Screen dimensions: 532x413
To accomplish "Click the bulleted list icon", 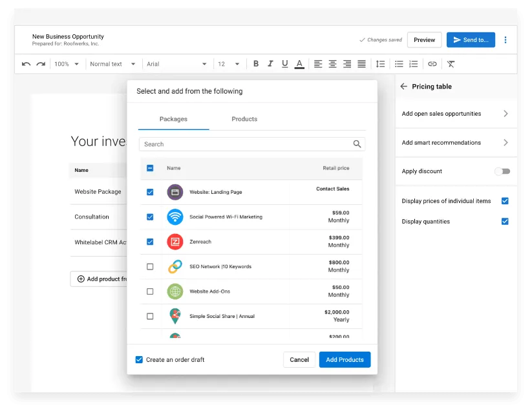I will [x=399, y=64].
